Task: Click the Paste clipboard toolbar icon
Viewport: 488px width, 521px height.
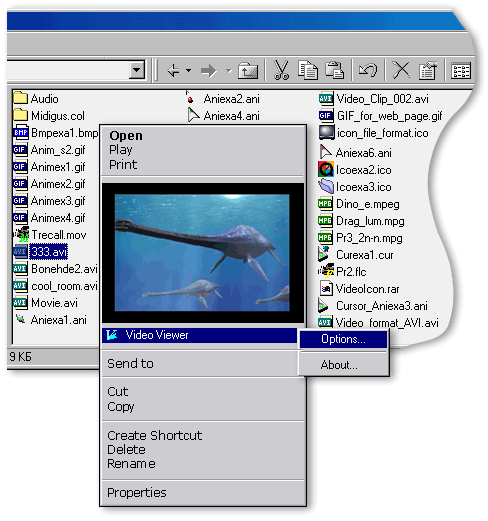Action: (334, 70)
